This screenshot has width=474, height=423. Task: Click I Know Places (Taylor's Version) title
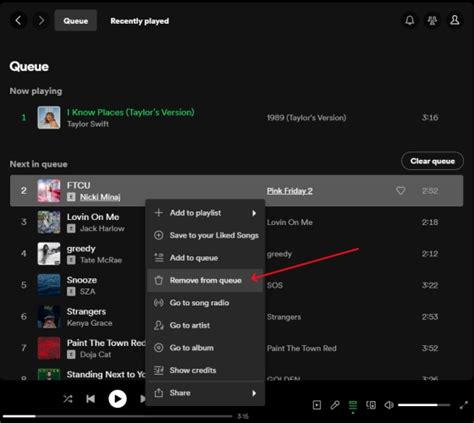(x=130, y=112)
